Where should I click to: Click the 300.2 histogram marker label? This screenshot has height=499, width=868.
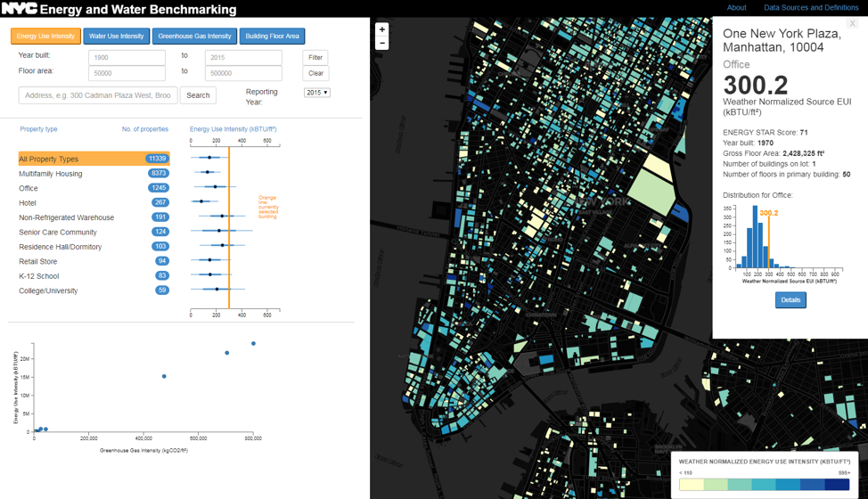pos(769,213)
